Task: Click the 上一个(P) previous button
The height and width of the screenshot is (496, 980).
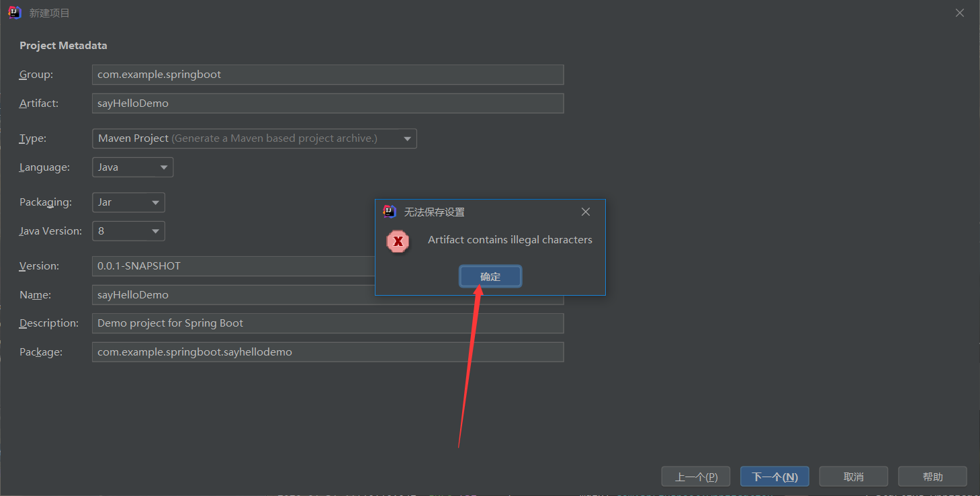Action: point(696,477)
